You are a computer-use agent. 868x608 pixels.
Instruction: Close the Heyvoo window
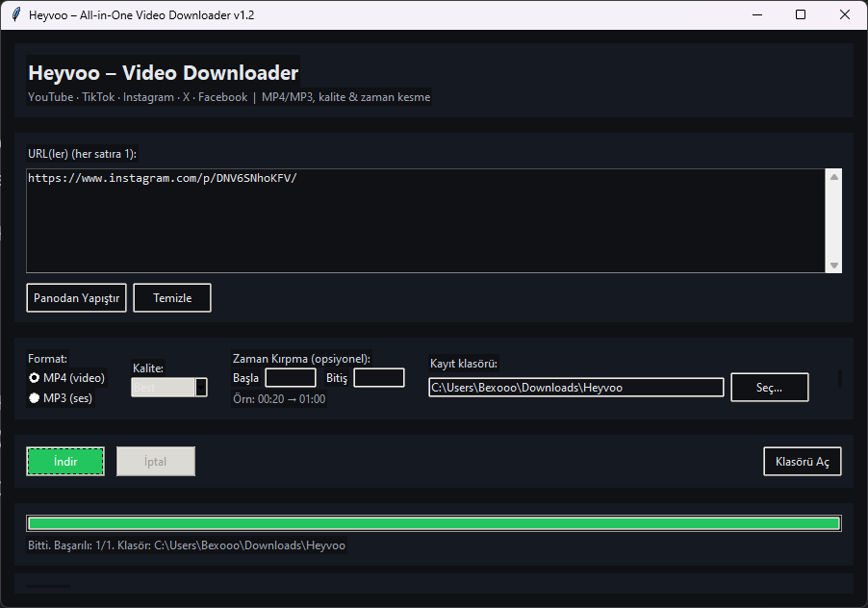(845, 14)
